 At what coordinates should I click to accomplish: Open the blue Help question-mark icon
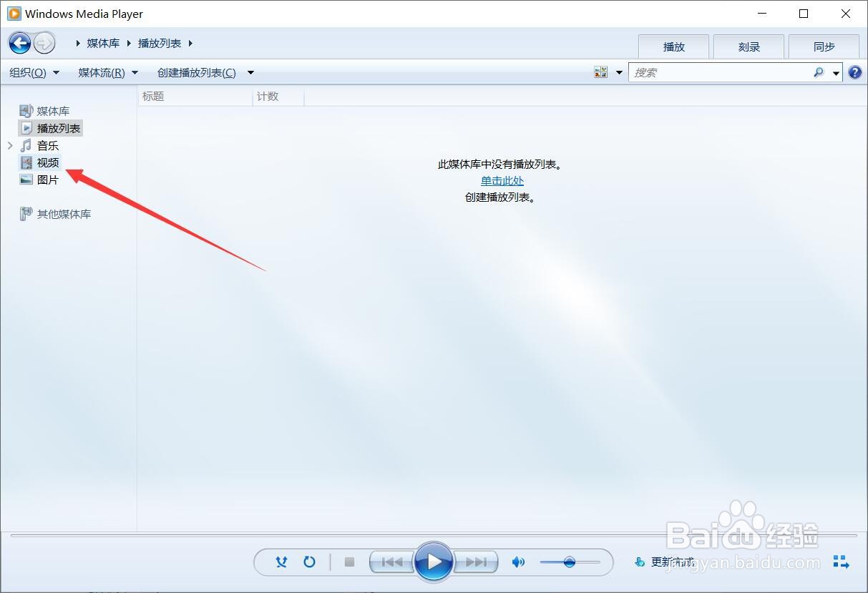(854, 72)
